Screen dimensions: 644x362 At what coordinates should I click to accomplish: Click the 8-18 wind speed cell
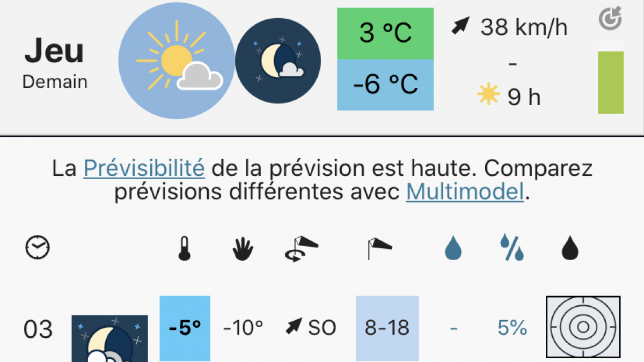click(x=387, y=328)
